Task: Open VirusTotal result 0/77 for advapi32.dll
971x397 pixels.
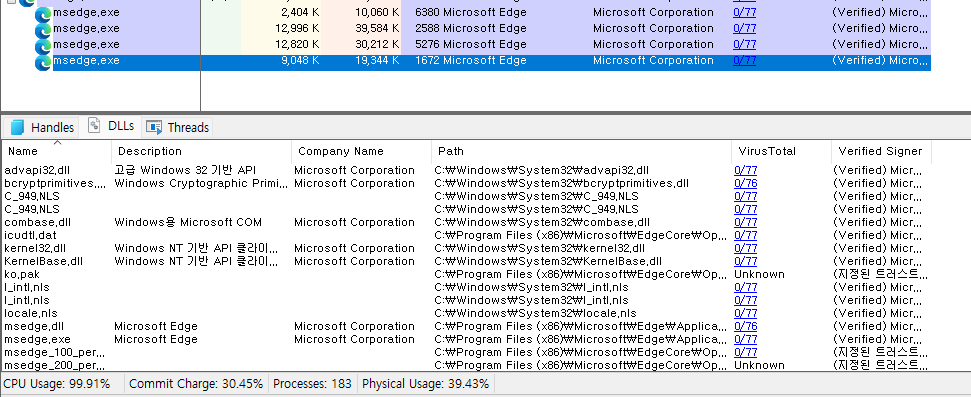Action: (x=746, y=170)
